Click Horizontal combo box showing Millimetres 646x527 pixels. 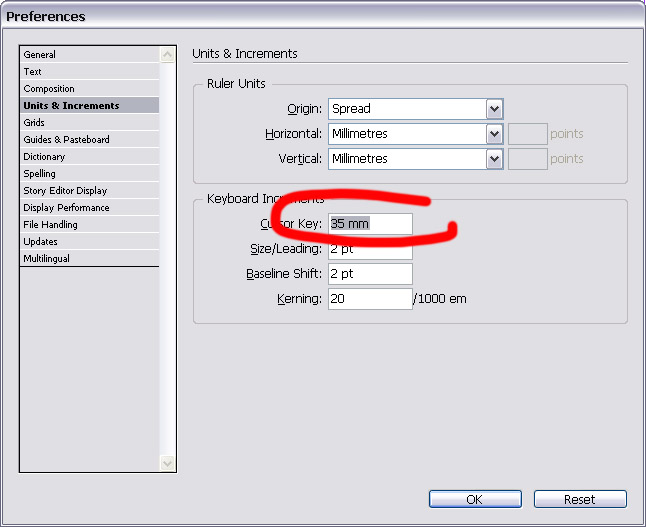(x=416, y=134)
